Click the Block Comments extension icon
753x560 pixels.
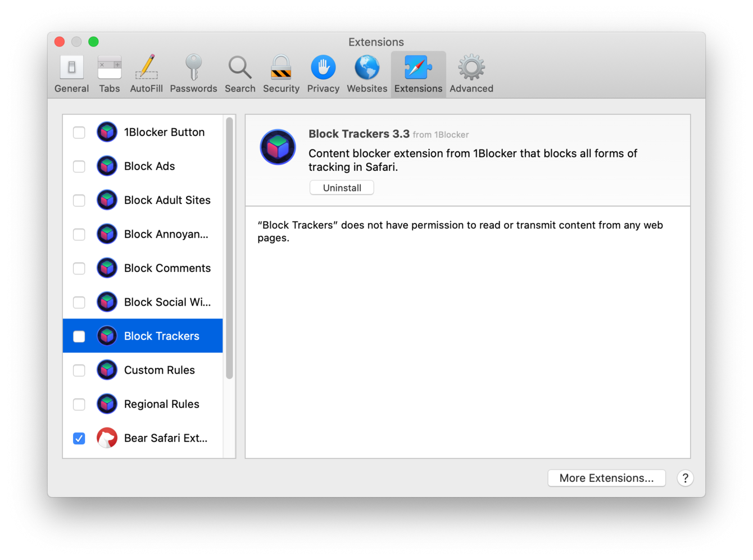click(107, 268)
